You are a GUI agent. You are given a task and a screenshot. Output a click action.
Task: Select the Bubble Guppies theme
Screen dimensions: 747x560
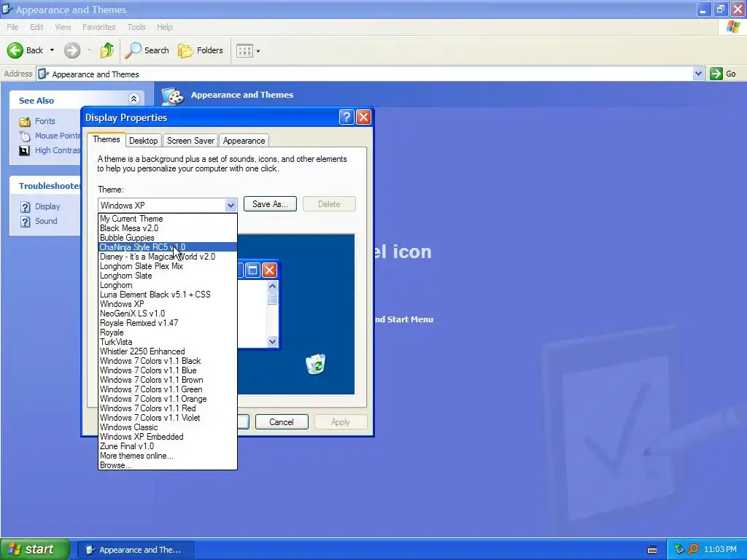pyautogui.click(x=167, y=238)
